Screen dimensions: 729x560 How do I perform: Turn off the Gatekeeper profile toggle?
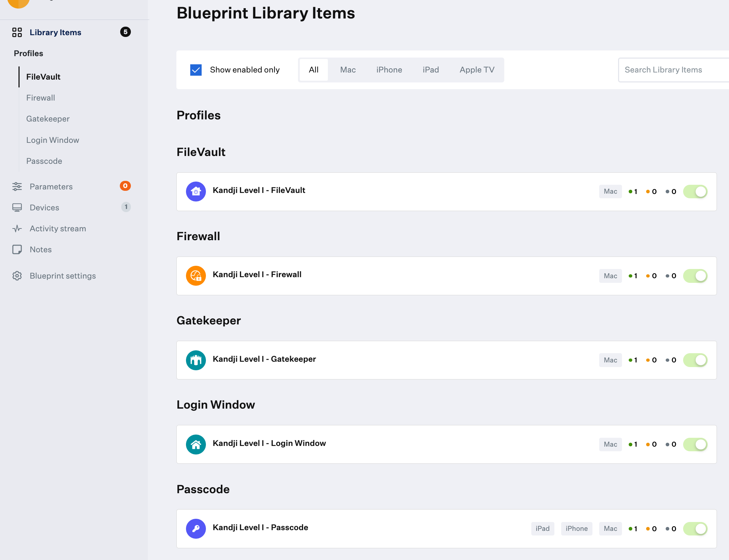695,360
